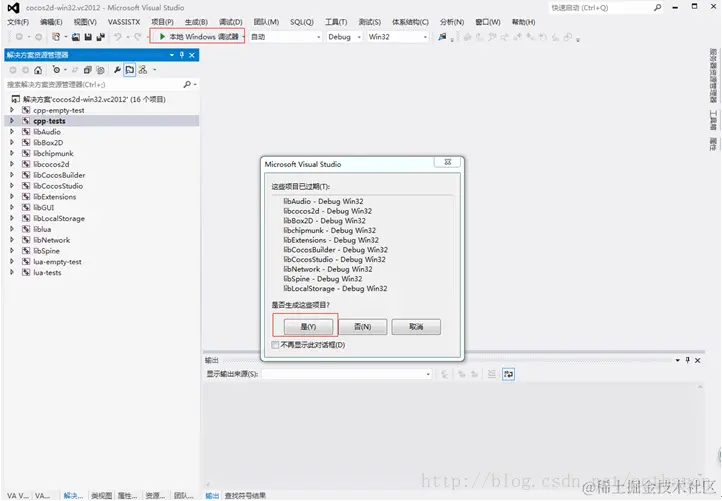
Task: Select the libExtensions project
Action: point(55,197)
